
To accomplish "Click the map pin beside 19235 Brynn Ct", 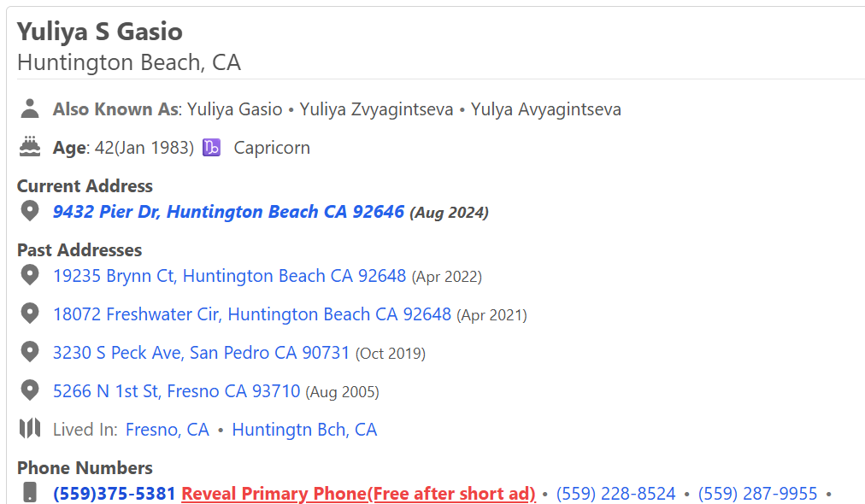I will click(30, 275).
